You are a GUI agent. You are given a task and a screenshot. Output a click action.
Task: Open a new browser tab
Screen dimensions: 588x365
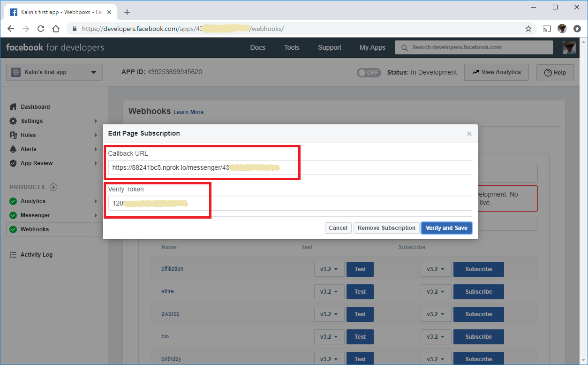[x=127, y=12]
